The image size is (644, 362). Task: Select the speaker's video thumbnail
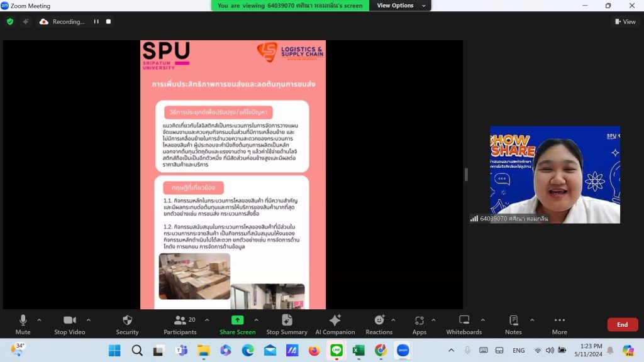click(555, 175)
